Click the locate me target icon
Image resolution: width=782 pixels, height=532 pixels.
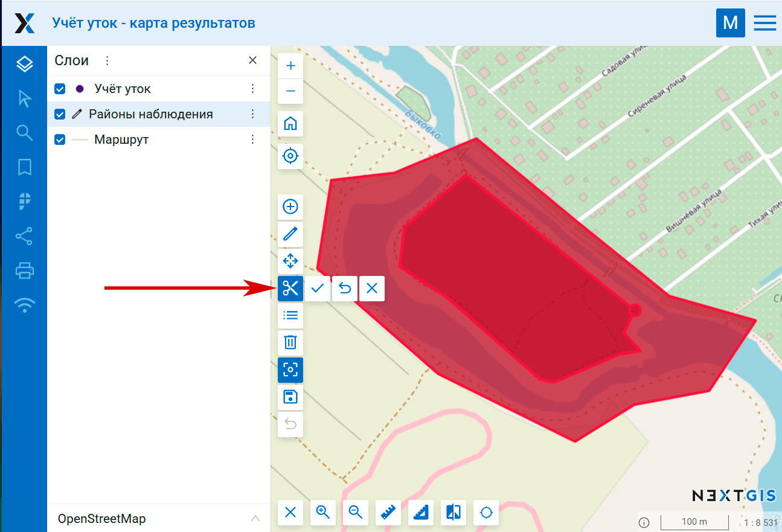(290, 156)
